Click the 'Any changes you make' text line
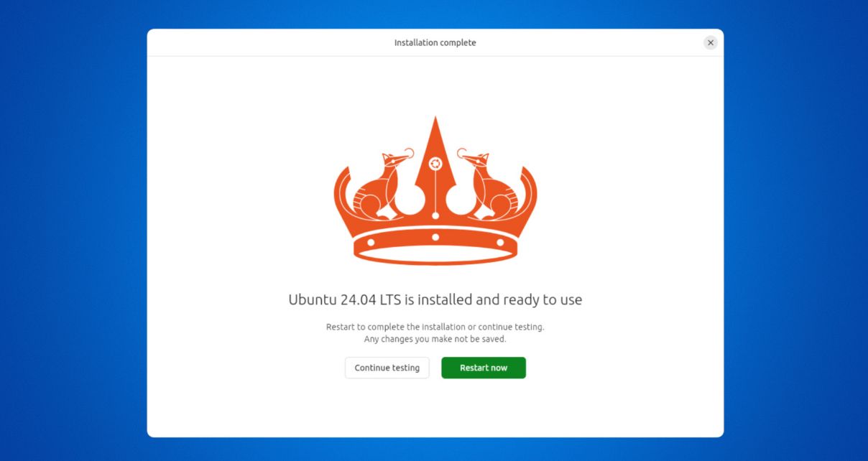The image size is (868, 461). 435,339
